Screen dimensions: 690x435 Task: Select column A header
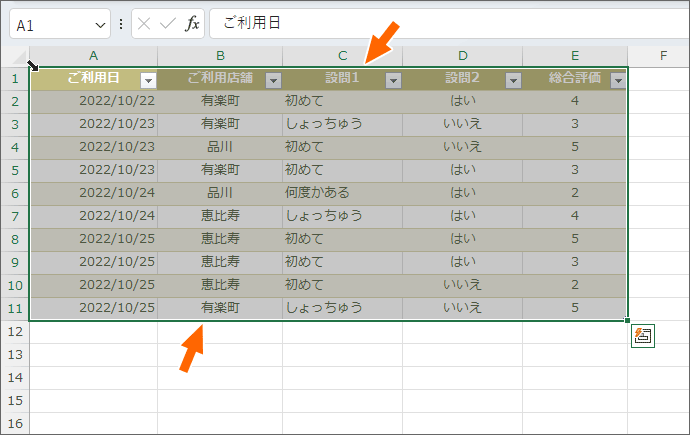click(93, 56)
